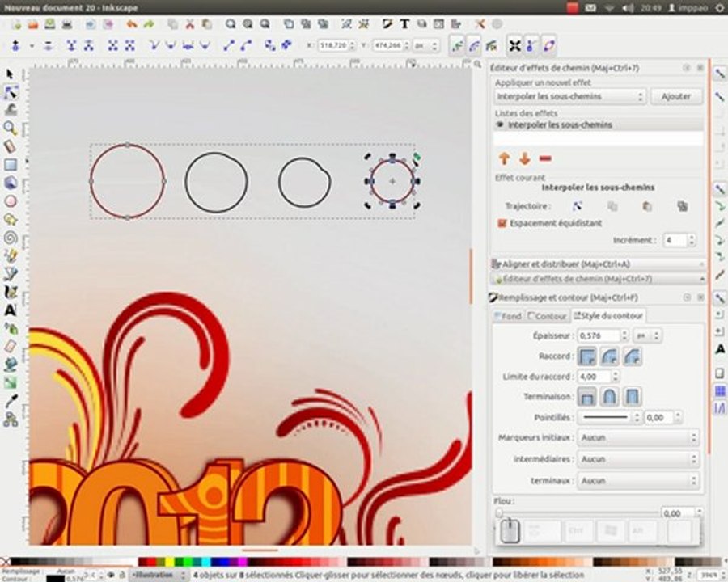Toggle visibility eye of Interpoler effect

point(500,124)
